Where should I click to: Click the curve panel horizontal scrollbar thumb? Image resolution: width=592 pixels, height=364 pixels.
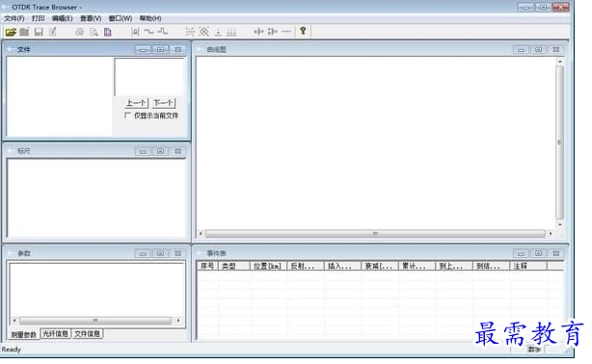point(375,234)
